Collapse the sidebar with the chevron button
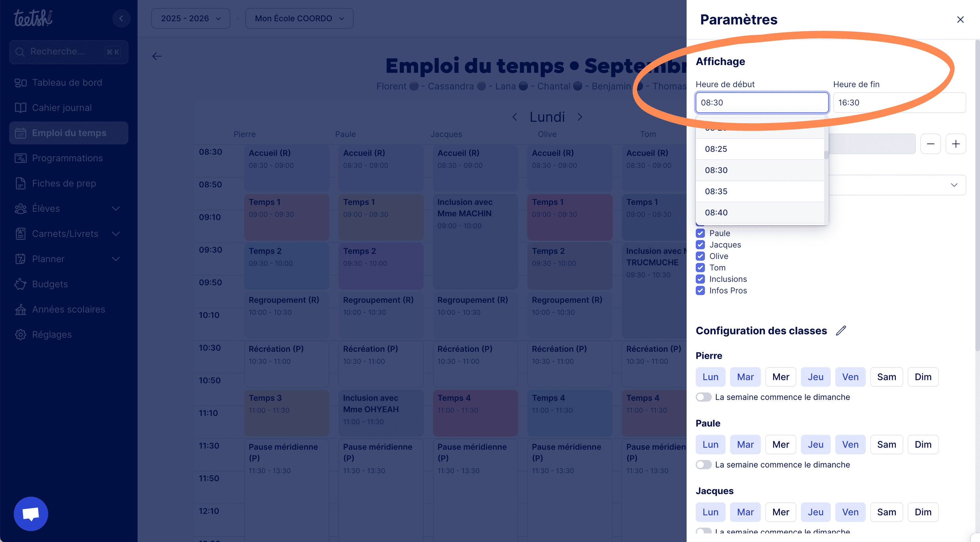This screenshot has height=542, width=980. coord(121,18)
